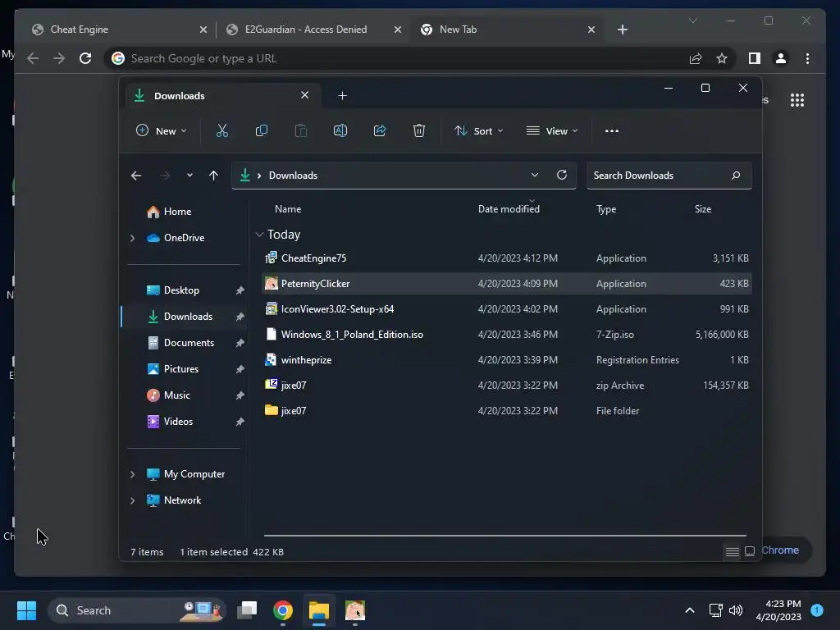Click the Copy icon in Explorer toolbar

(262, 130)
